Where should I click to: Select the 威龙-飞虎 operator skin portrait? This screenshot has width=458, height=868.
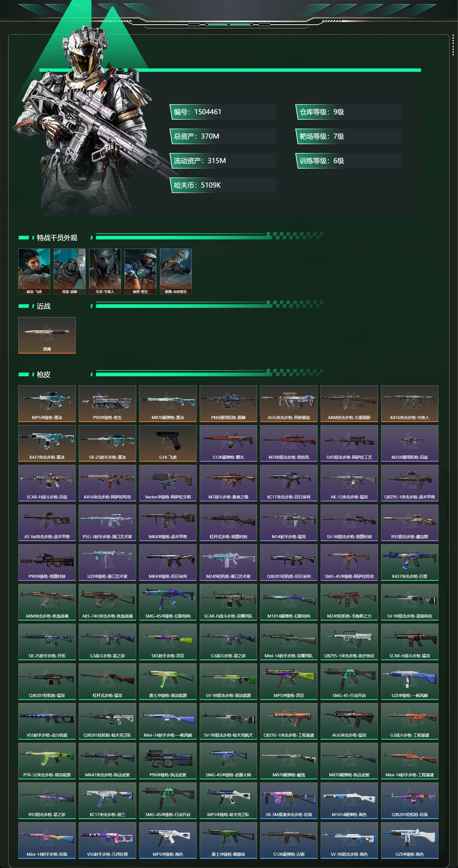tap(34, 272)
